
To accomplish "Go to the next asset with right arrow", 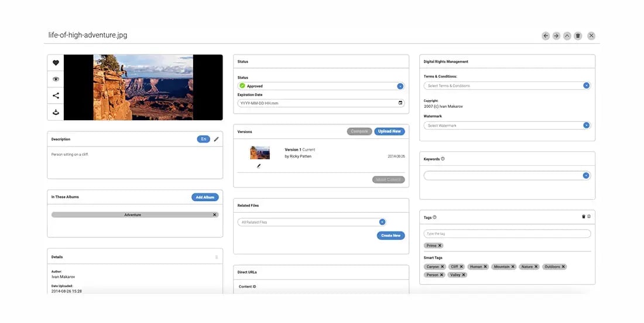I will (x=556, y=36).
